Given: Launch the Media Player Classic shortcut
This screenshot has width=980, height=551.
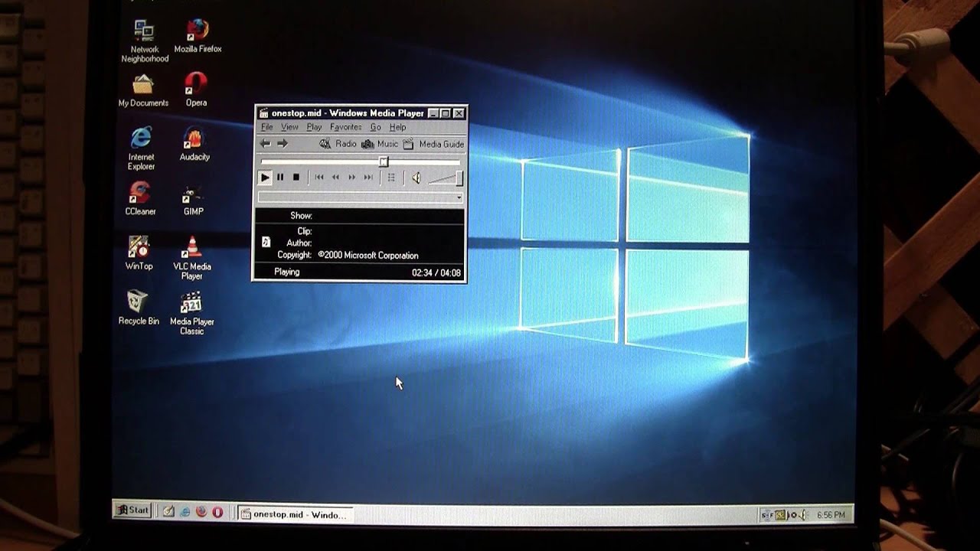Looking at the screenshot, I should click(191, 313).
